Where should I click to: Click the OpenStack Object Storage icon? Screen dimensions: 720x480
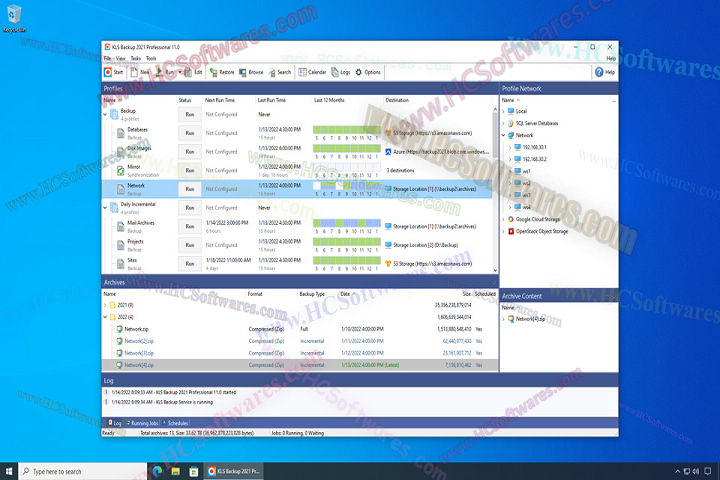coord(511,231)
